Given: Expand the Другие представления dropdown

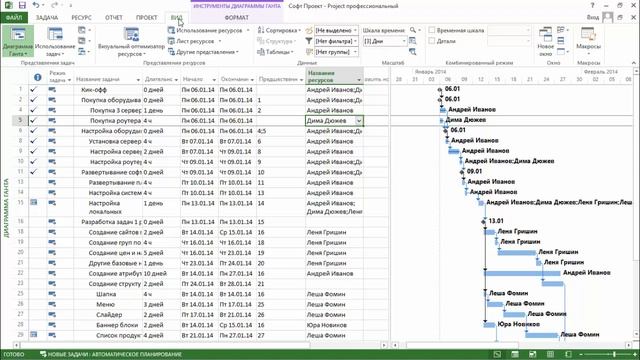Looking at the screenshot, I should click(237, 52).
